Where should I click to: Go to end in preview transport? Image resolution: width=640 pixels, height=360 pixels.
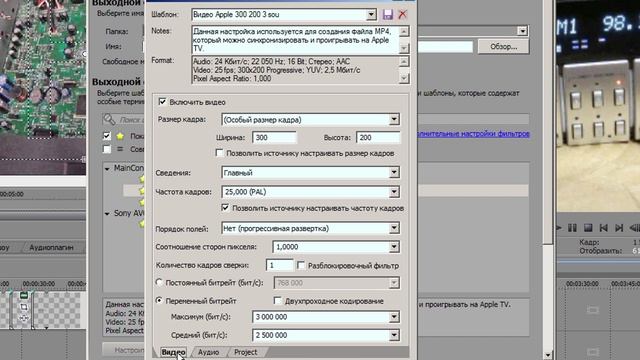click(619, 228)
